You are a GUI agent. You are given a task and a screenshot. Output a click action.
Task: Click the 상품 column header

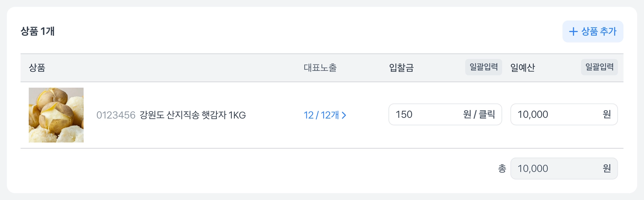(37, 68)
